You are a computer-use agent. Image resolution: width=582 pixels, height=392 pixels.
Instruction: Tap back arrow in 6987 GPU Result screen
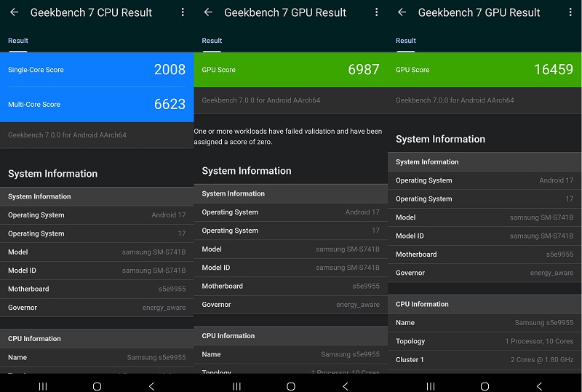[208, 12]
